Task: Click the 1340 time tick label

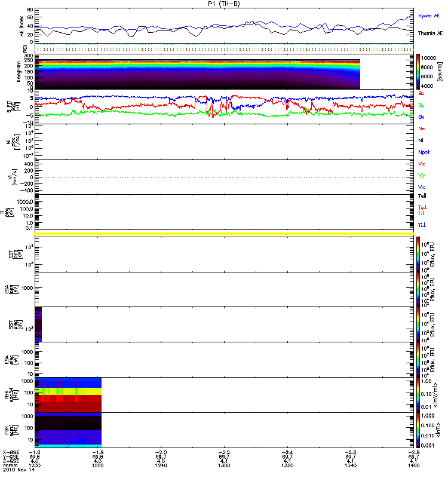Action: pyautogui.click(x=351, y=465)
